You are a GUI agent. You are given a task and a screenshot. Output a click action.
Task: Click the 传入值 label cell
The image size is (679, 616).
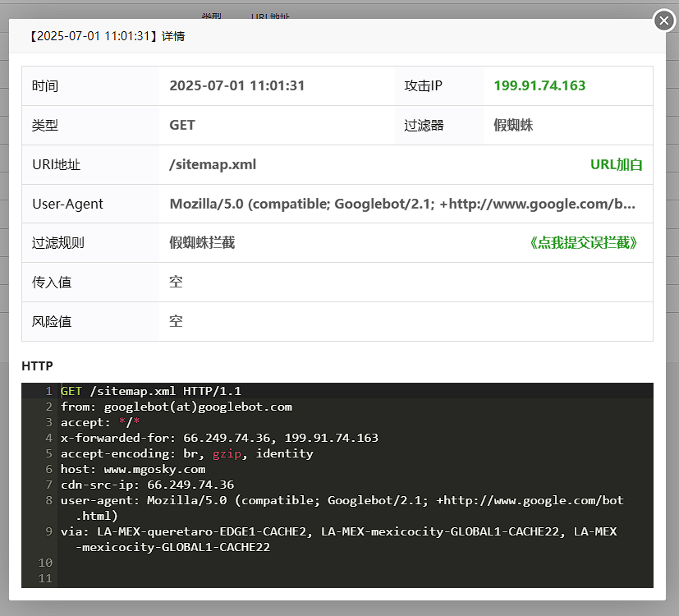point(90,282)
